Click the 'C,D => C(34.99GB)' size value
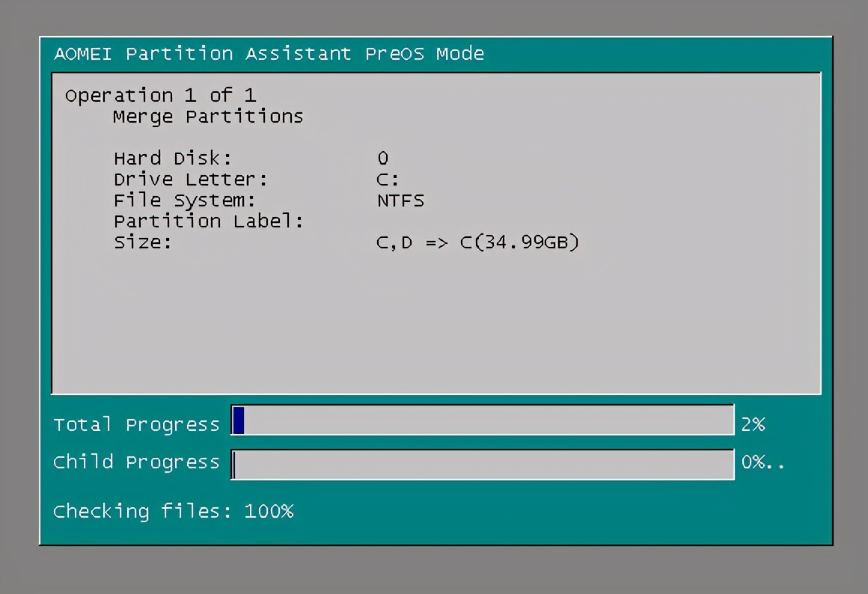 click(x=477, y=242)
